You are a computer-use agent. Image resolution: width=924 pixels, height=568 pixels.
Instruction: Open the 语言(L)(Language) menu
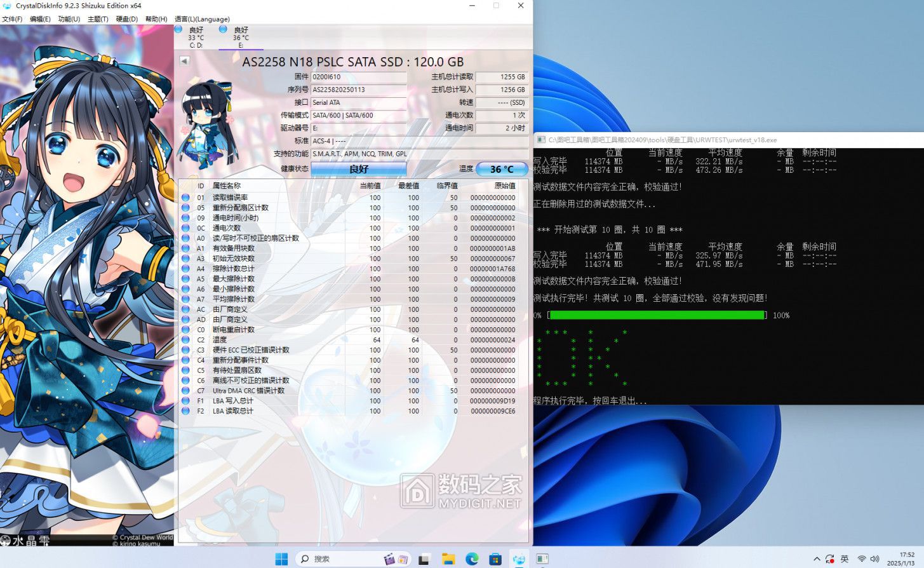[x=202, y=19]
